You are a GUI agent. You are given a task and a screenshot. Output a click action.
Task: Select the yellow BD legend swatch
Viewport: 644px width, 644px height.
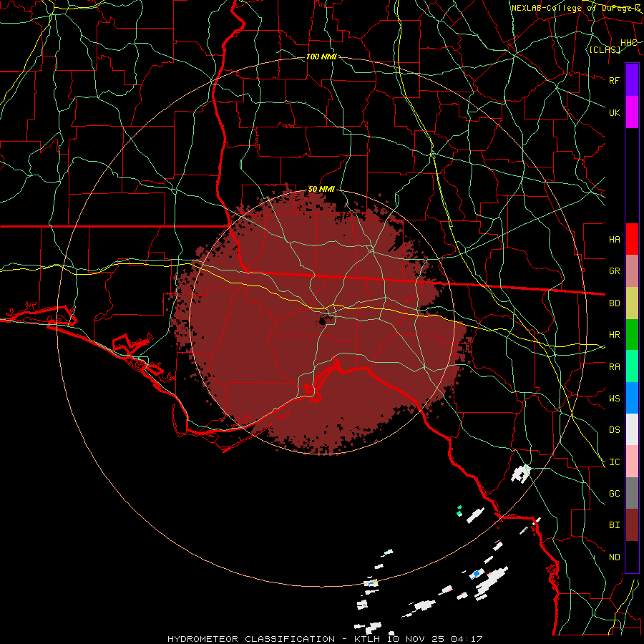632,303
